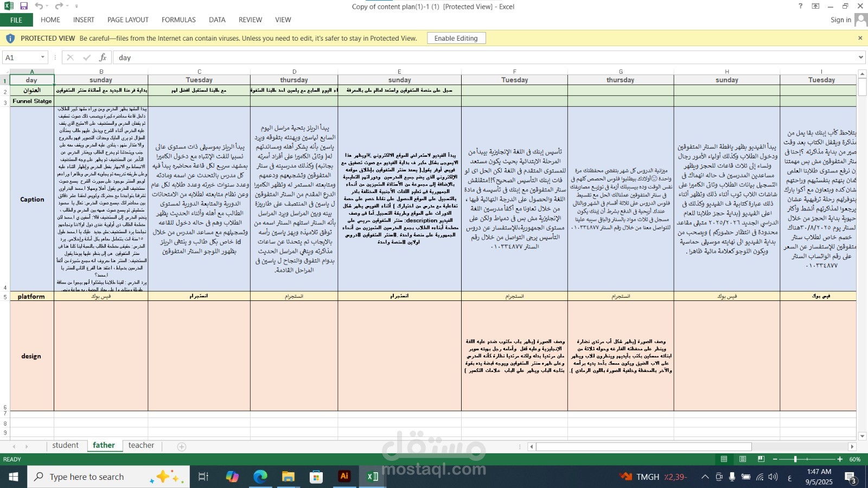Open File Explorer from the taskbar
This screenshot has width=868, height=488.
click(288, 477)
